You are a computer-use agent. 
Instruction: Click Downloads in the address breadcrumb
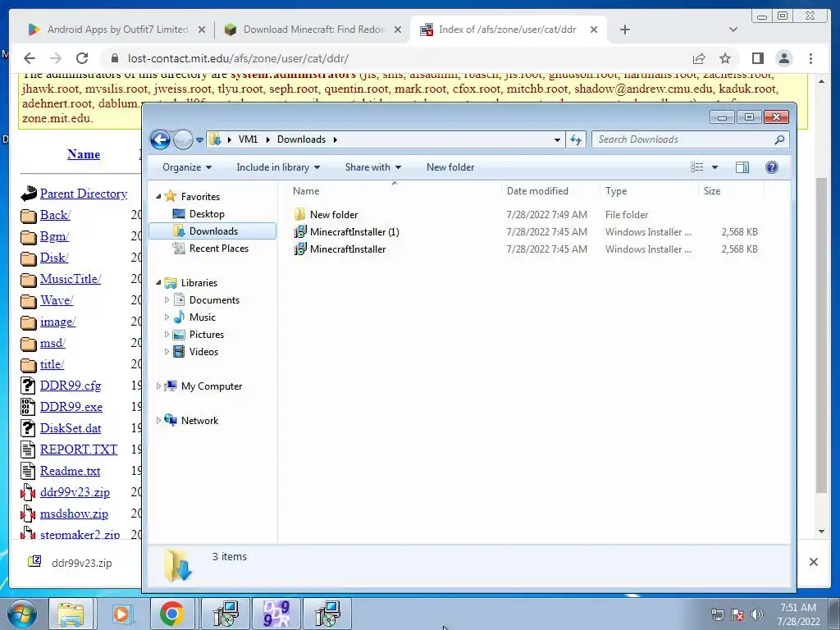(301, 139)
